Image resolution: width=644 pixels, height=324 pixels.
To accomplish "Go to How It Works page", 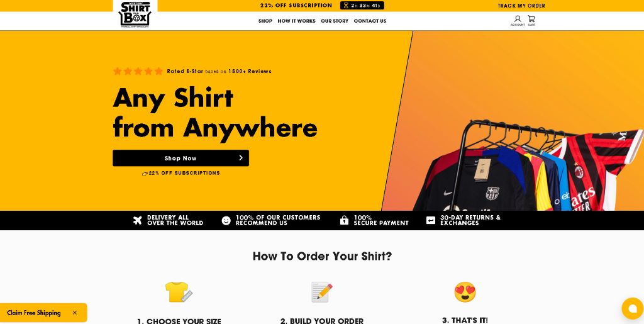I will 297,21.
